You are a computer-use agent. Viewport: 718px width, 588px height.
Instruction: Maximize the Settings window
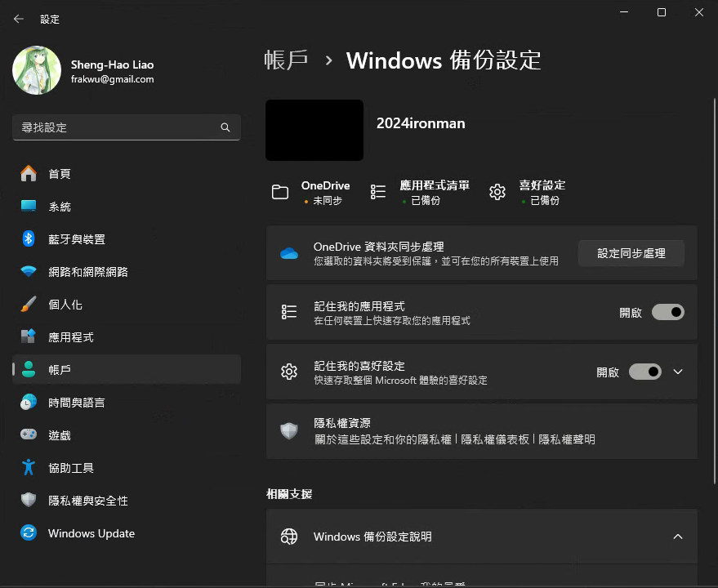[x=661, y=12]
